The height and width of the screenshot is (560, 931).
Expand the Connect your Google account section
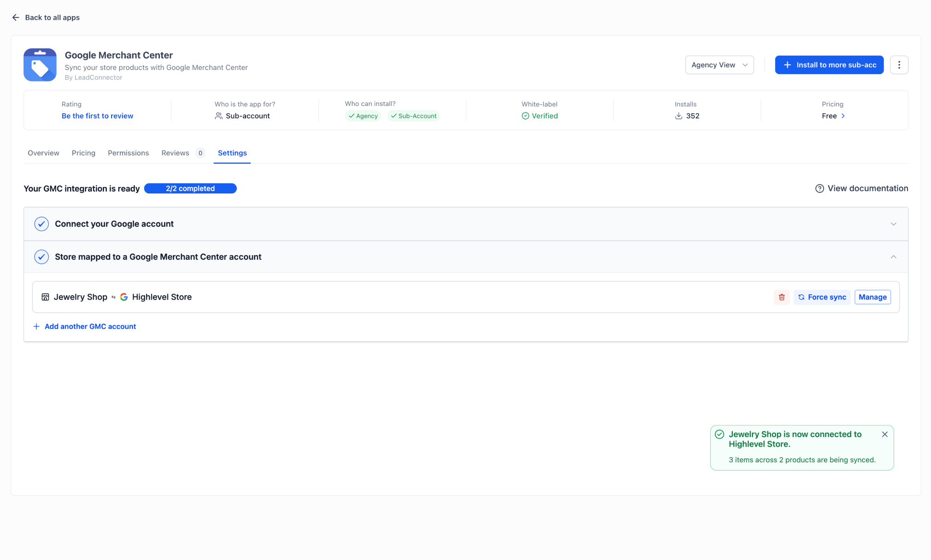[893, 224]
